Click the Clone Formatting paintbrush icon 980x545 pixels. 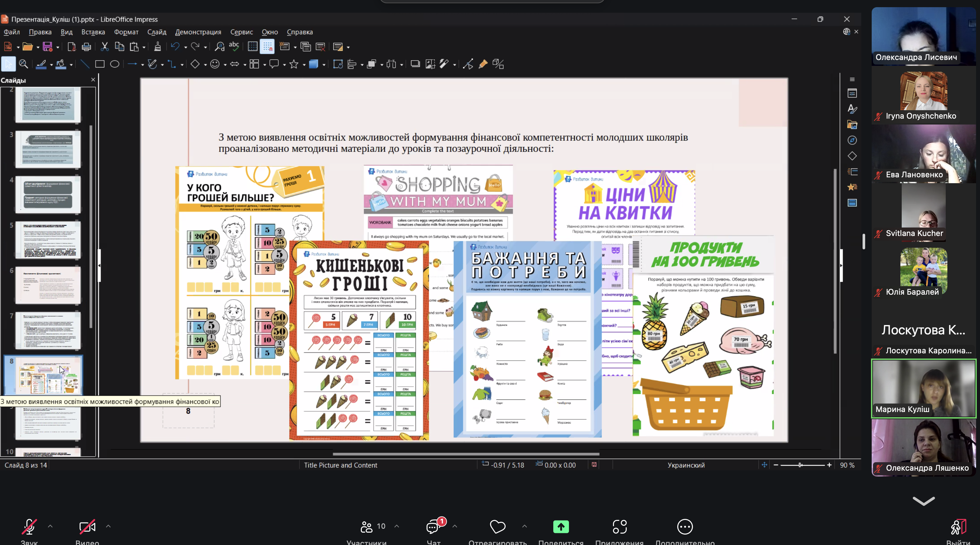(x=157, y=47)
